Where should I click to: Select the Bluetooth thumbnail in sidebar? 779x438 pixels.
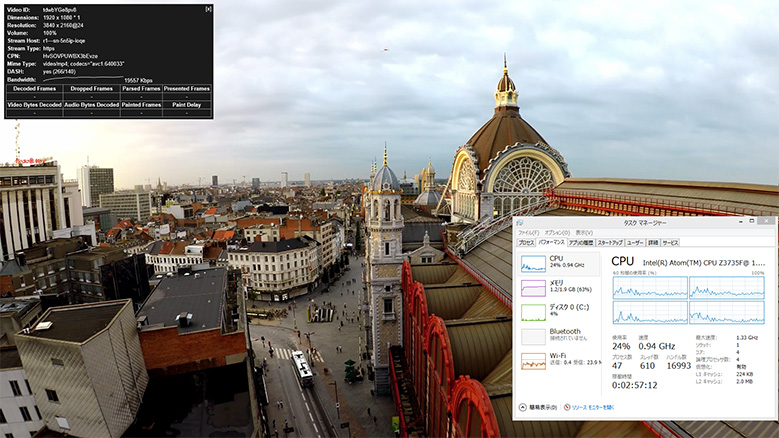pyautogui.click(x=533, y=336)
